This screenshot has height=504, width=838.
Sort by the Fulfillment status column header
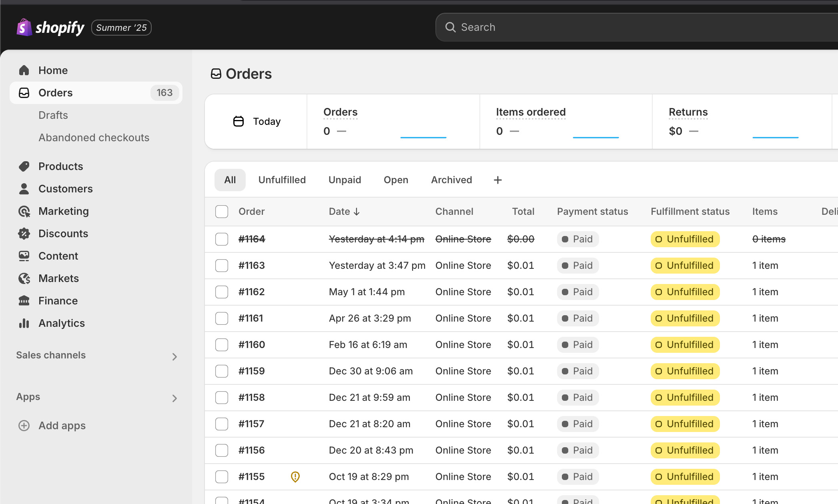pyautogui.click(x=690, y=212)
